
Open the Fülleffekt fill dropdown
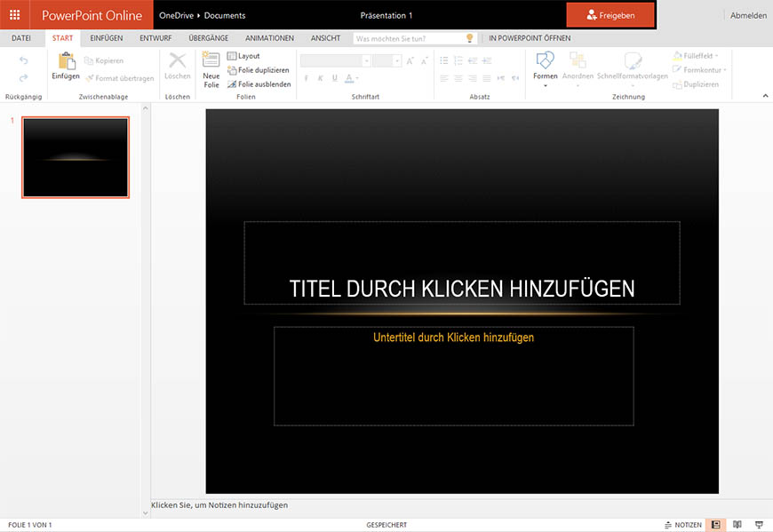(x=696, y=56)
